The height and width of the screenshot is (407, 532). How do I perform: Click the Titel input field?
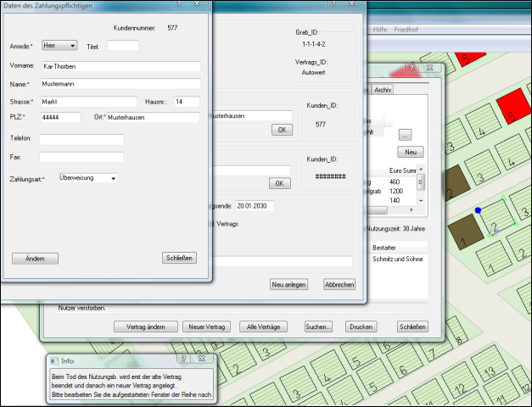(x=123, y=46)
